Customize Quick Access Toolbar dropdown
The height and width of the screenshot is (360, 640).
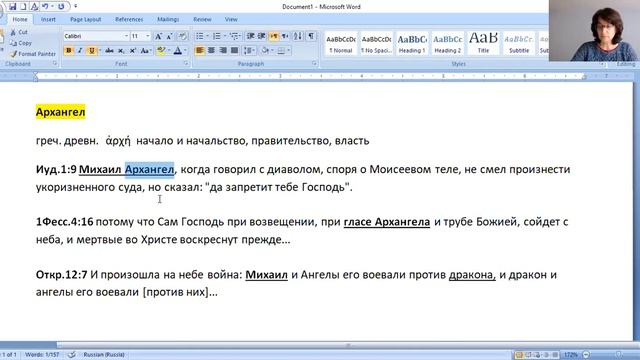(x=76, y=7)
